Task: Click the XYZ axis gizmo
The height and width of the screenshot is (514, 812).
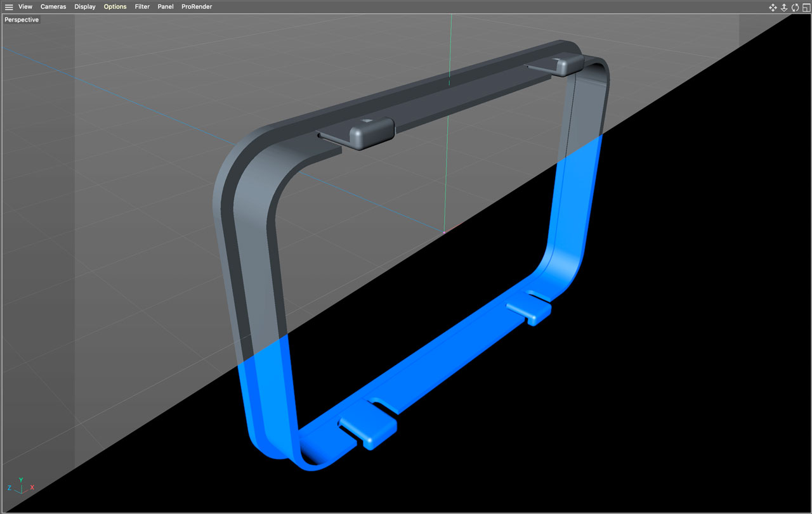Action: 20,485
